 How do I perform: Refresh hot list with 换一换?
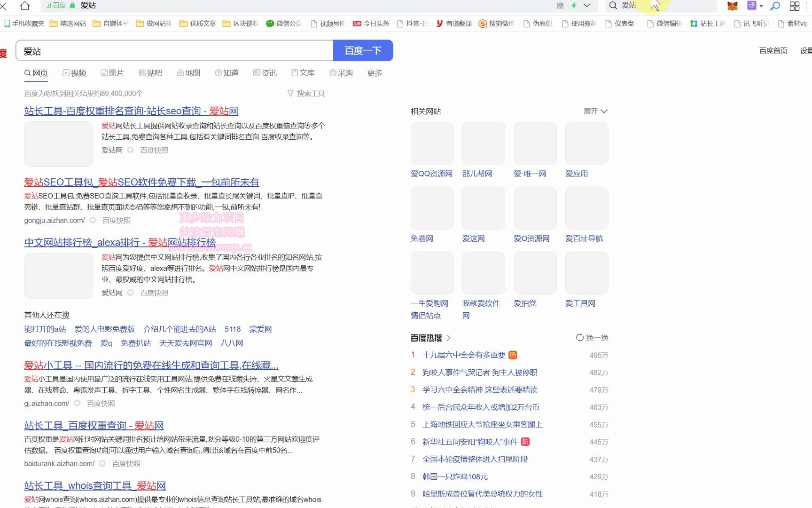tap(592, 338)
